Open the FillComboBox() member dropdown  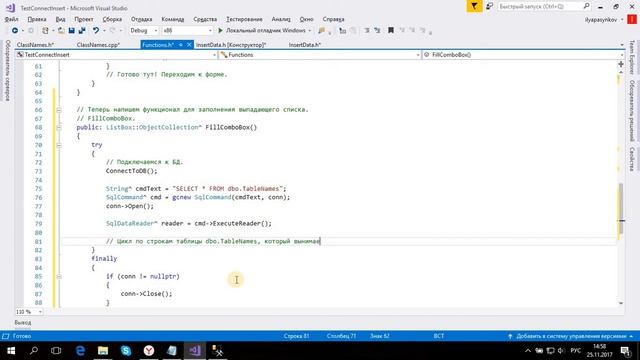(523, 55)
